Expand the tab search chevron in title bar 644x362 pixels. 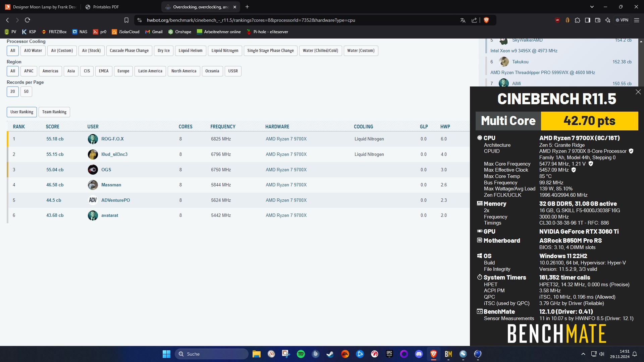tap(592, 7)
